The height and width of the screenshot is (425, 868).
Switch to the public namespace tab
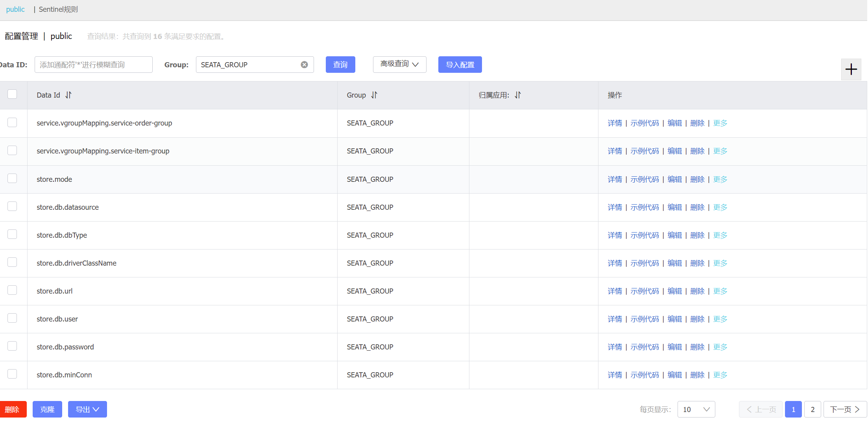[x=15, y=9]
